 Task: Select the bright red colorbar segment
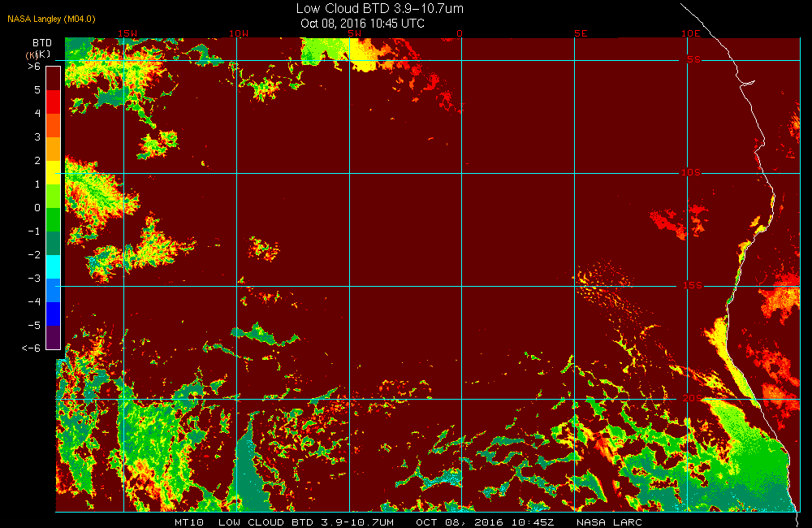(54, 102)
